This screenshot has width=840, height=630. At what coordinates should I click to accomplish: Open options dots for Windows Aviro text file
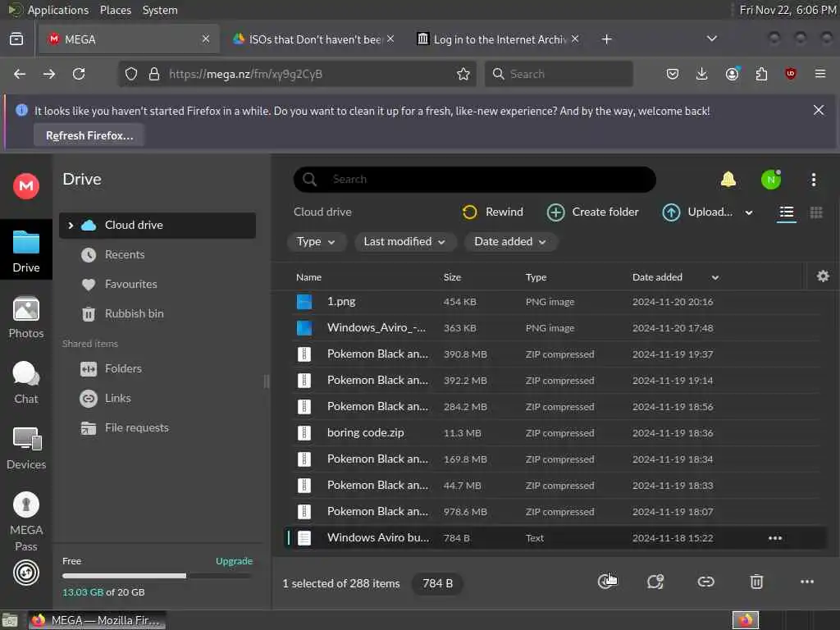774,538
